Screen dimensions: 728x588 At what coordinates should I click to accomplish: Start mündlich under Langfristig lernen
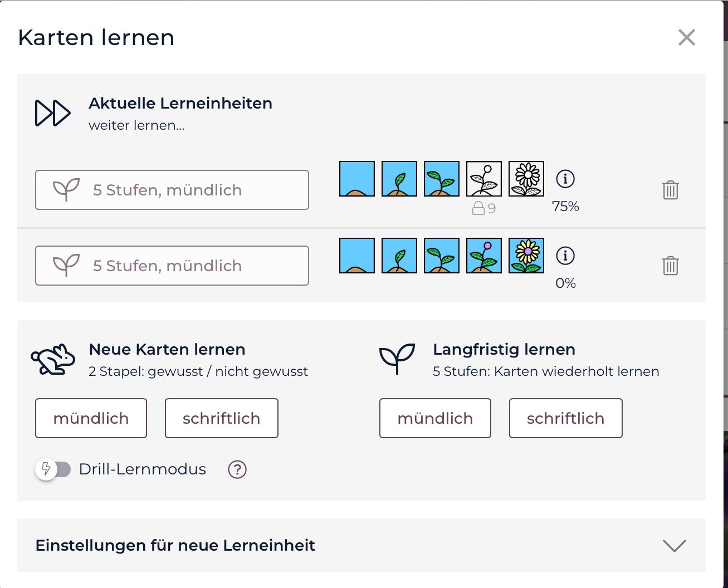(x=435, y=418)
